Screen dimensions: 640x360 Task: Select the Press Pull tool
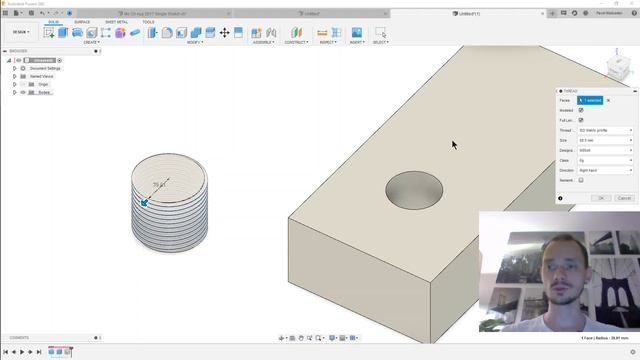[152, 33]
